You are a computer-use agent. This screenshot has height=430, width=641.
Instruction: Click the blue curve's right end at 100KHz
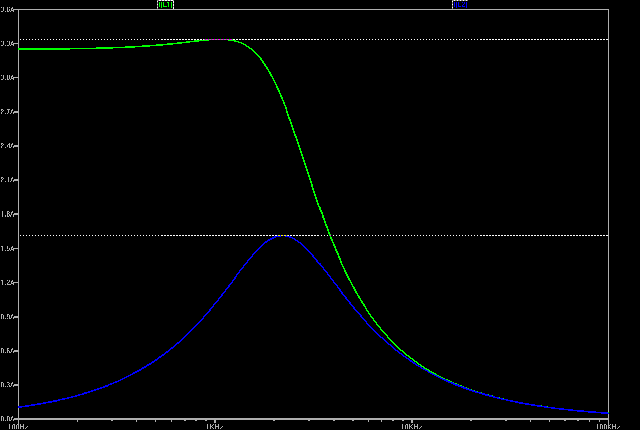point(607,412)
